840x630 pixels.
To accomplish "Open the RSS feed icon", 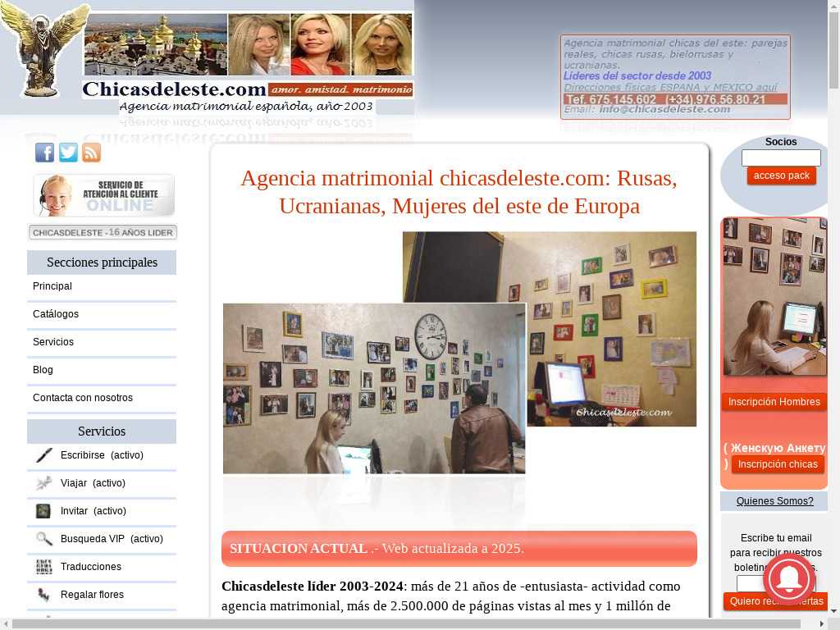I will click(91, 153).
